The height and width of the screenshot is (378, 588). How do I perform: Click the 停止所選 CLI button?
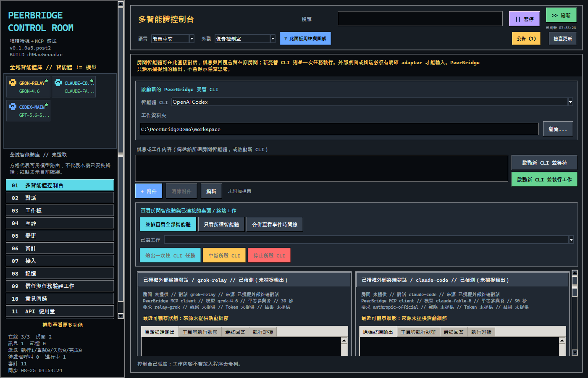[269, 255]
